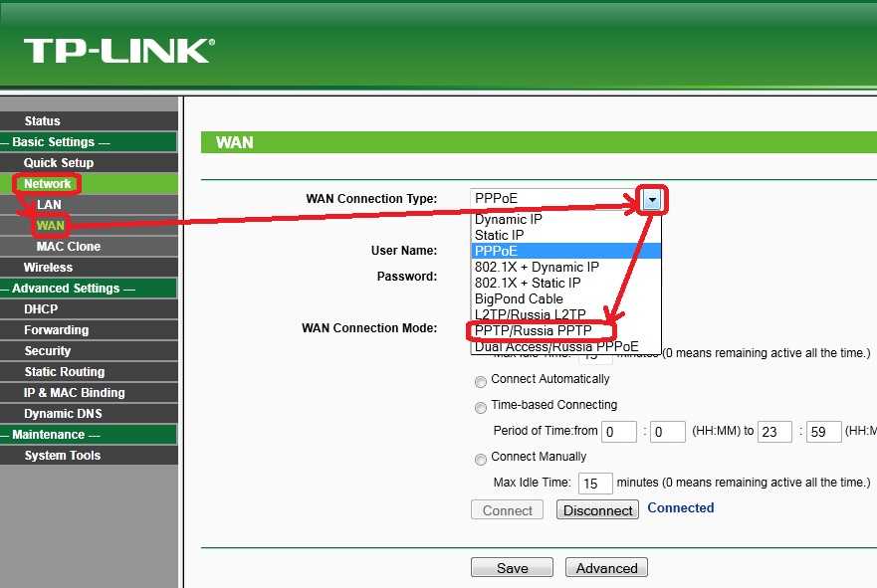877x588 pixels.
Task: Click the period start hour field
Action: click(618, 432)
